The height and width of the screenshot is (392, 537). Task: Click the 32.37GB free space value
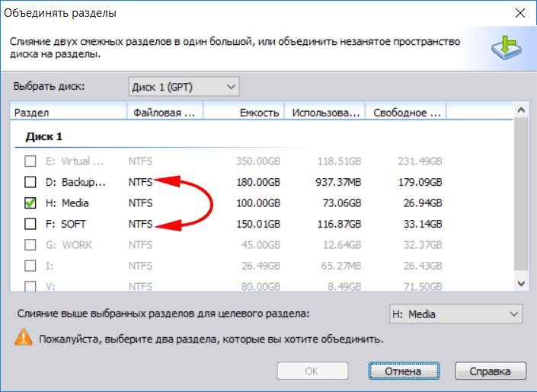click(423, 245)
